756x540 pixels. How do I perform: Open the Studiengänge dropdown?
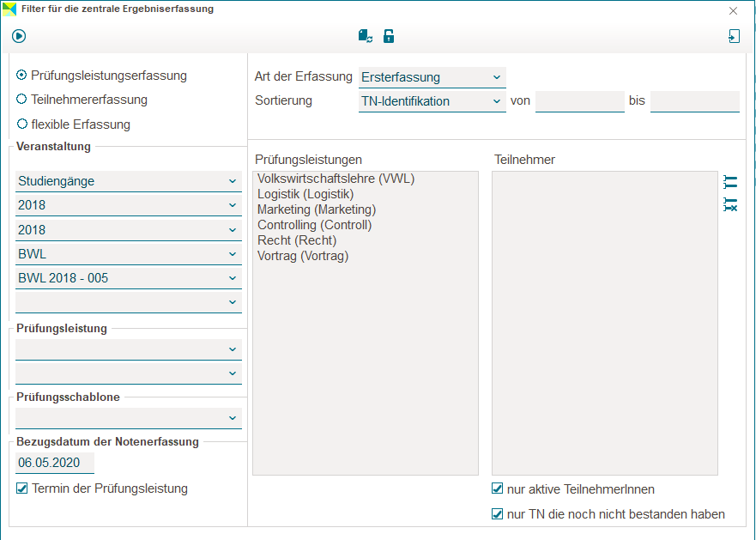click(128, 181)
